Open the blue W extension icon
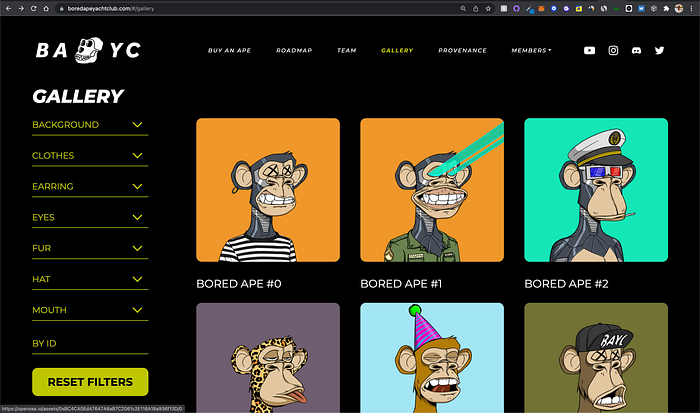This screenshot has width=700, height=413. click(x=641, y=8)
